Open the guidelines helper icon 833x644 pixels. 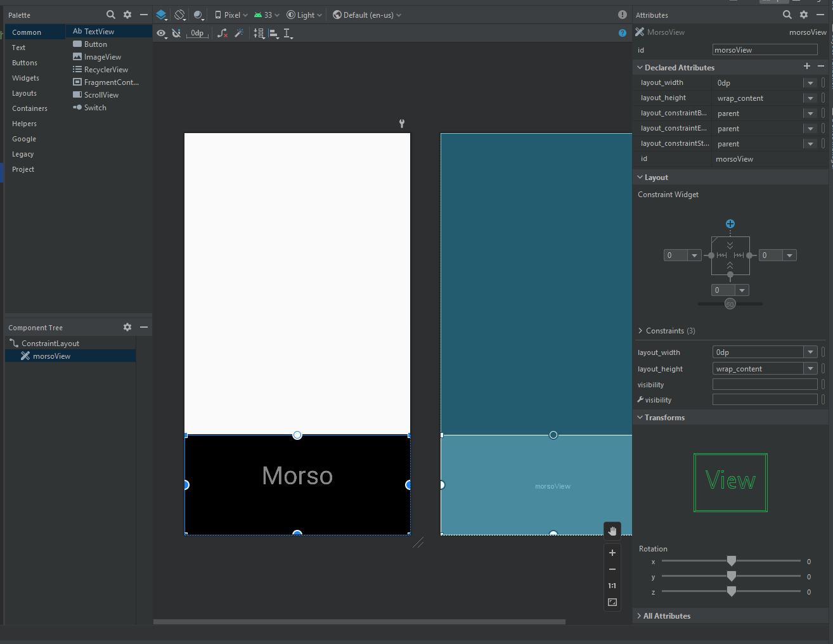tap(259, 33)
